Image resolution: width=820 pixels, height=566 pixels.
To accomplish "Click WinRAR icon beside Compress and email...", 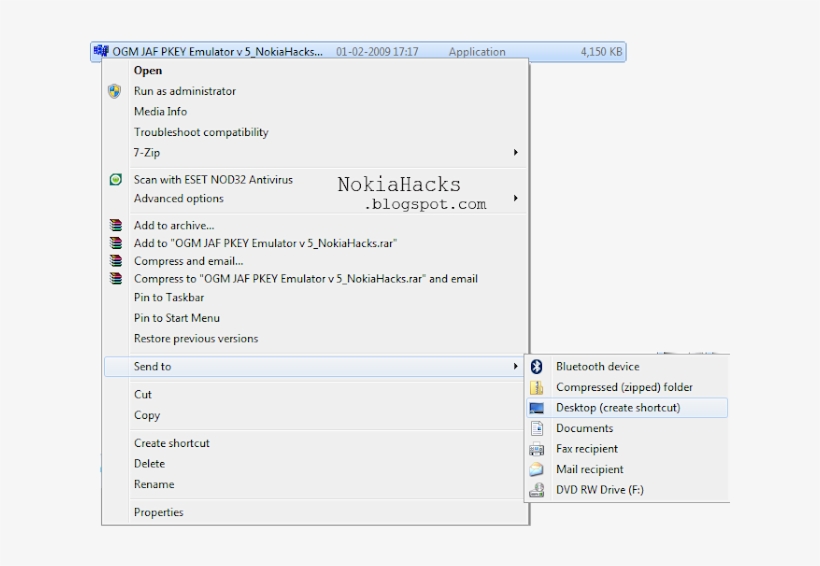I will [116, 261].
